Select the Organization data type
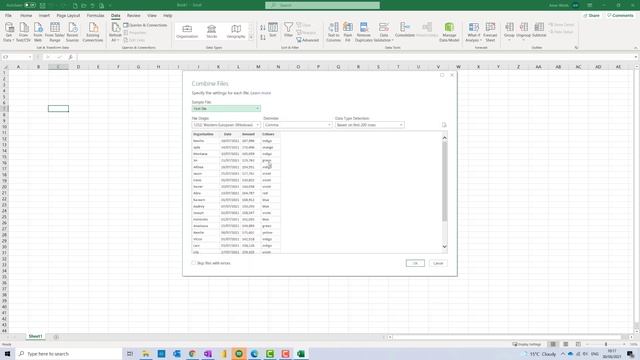 point(187,31)
